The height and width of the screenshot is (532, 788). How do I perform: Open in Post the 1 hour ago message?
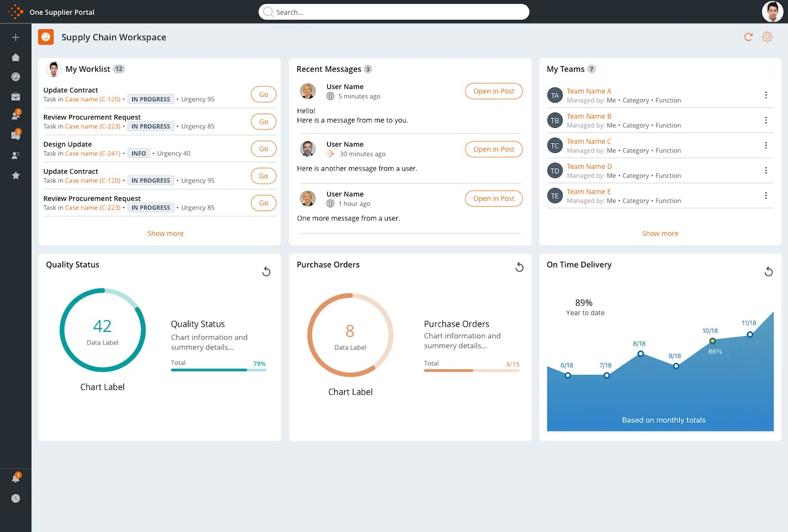click(x=494, y=199)
